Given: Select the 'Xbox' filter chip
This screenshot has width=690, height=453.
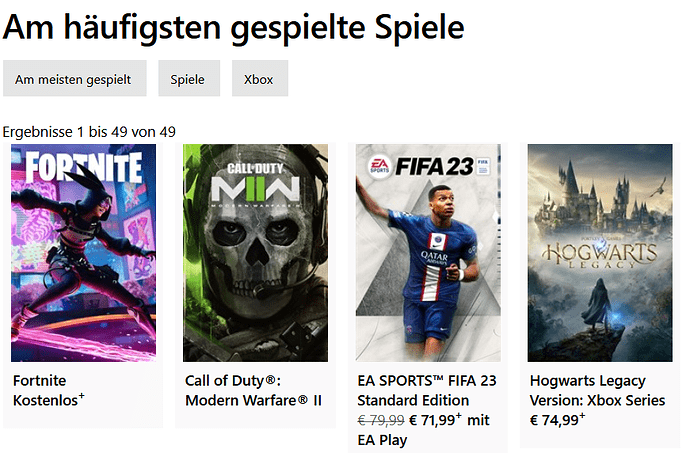Looking at the screenshot, I should pos(260,78).
